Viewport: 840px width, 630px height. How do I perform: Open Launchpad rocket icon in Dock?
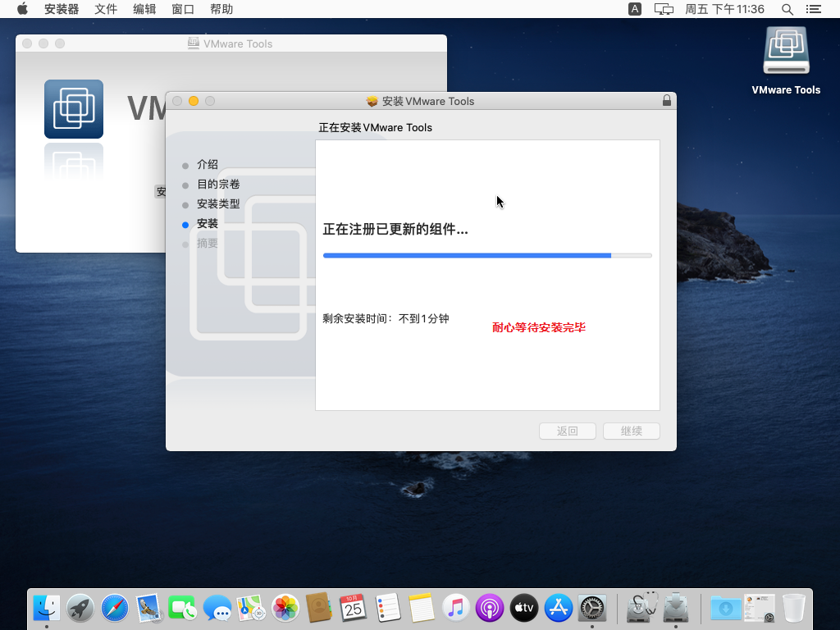click(x=80, y=608)
